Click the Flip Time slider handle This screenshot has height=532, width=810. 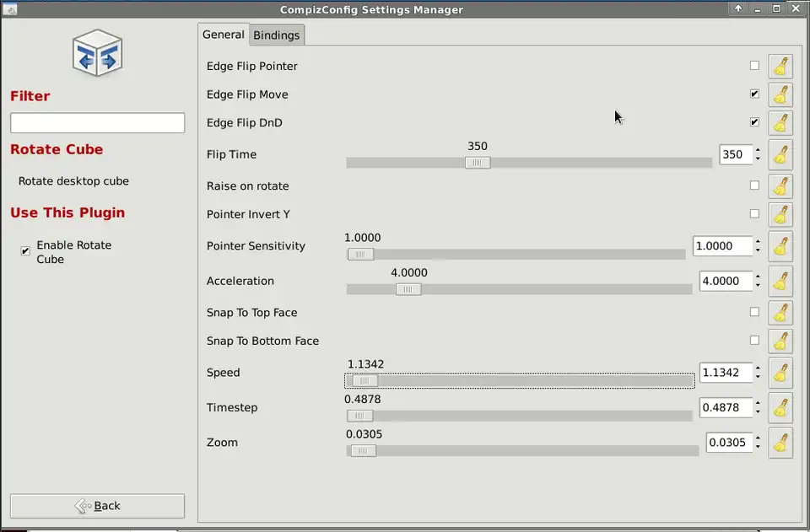pos(478,163)
